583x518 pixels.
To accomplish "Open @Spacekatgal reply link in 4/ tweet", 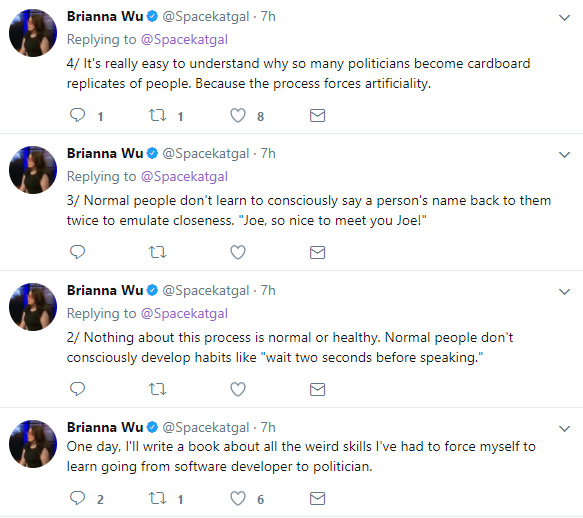I will click(184, 39).
